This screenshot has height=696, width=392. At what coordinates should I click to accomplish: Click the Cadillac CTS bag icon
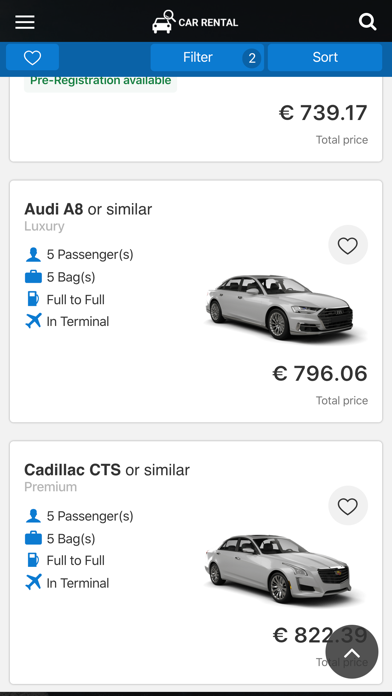pyautogui.click(x=33, y=538)
